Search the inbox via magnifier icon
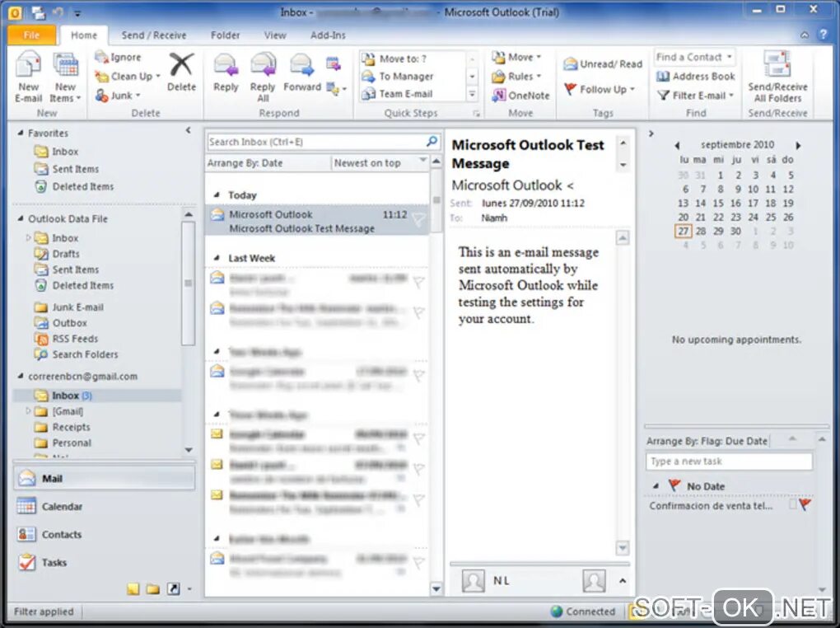 (432, 141)
